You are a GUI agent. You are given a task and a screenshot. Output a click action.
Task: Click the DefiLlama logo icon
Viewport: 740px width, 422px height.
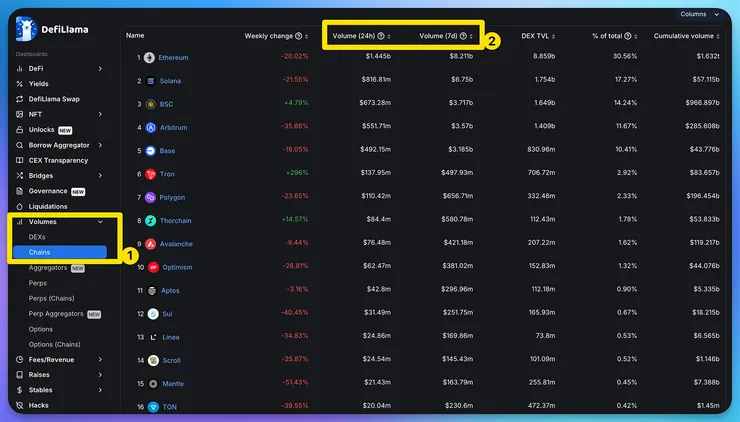(x=26, y=29)
